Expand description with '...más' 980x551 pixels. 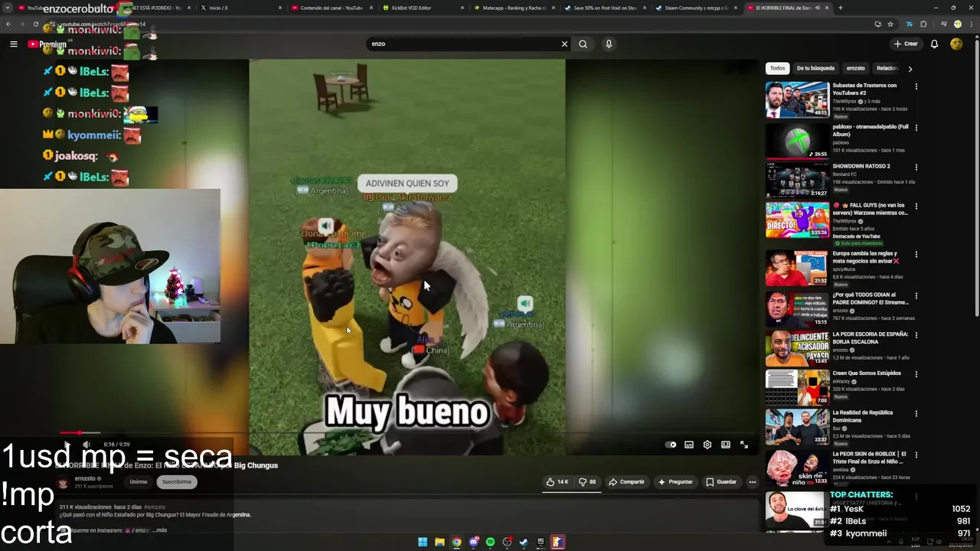tap(159, 530)
